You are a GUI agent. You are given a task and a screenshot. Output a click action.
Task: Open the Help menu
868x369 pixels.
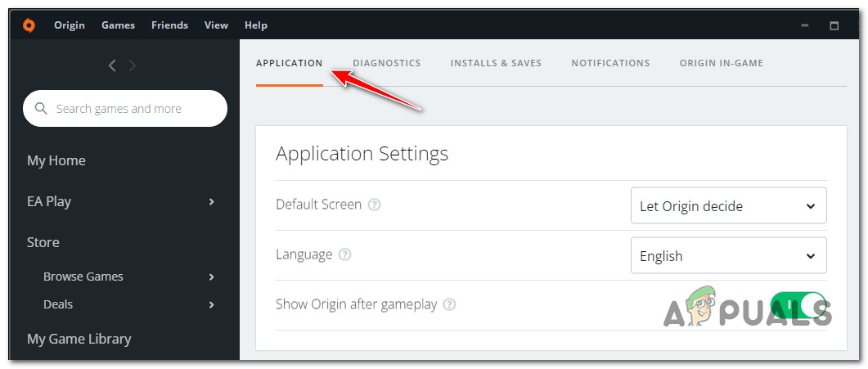coord(256,25)
